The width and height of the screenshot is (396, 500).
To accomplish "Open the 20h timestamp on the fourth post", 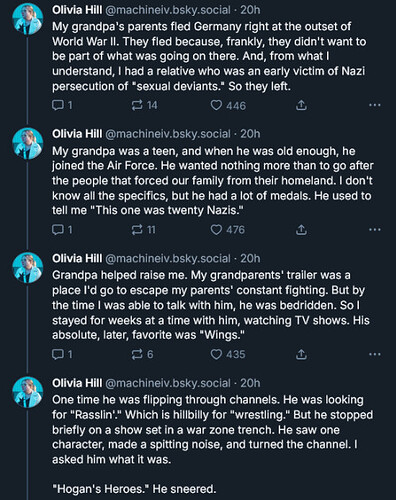I will coord(250,383).
